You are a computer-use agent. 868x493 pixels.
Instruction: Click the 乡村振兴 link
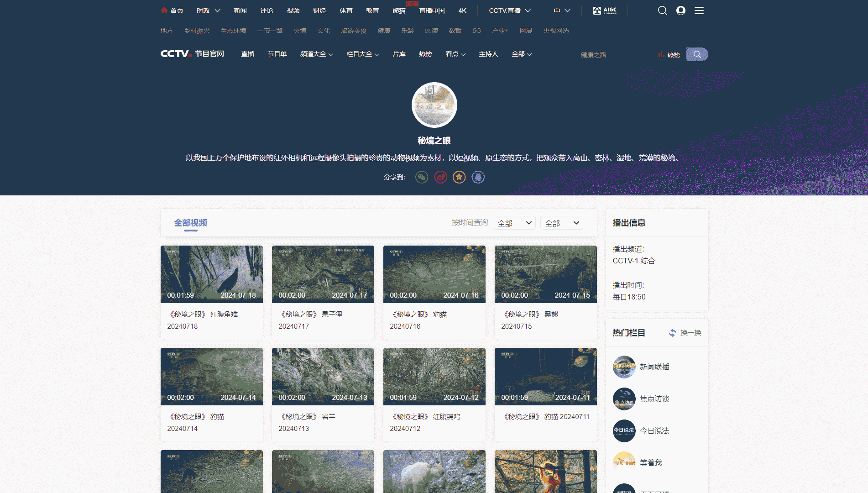[197, 31]
